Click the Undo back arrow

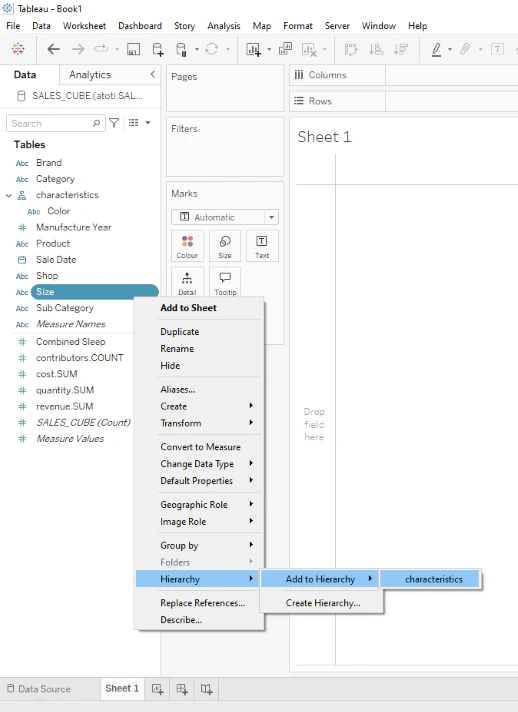(x=54, y=49)
